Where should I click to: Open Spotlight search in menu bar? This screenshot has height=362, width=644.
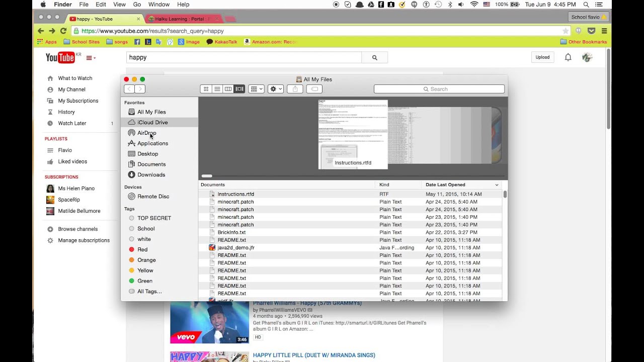pos(586,5)
